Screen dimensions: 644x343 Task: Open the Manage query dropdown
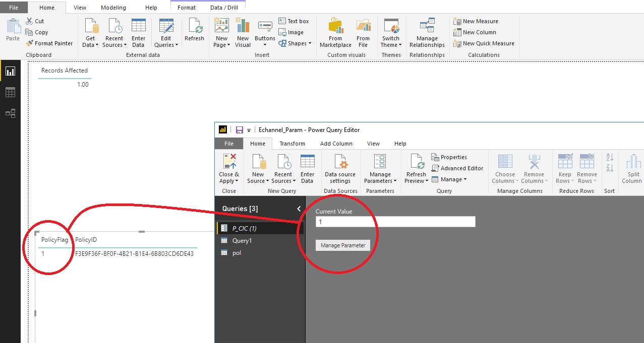point(449,179)
